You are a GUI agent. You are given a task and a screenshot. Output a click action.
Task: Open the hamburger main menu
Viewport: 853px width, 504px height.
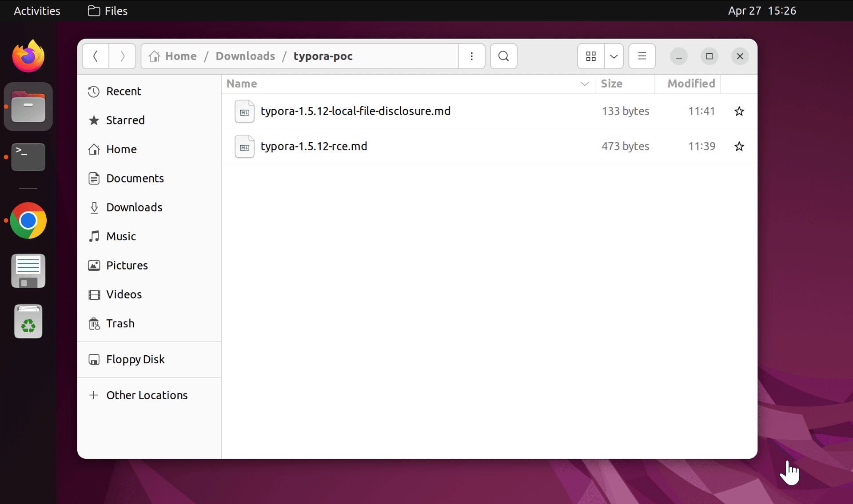[642, 56]
